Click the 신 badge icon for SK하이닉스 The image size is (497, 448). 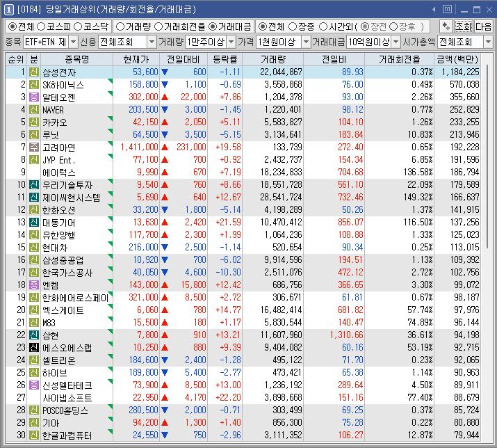click(34, 85)
